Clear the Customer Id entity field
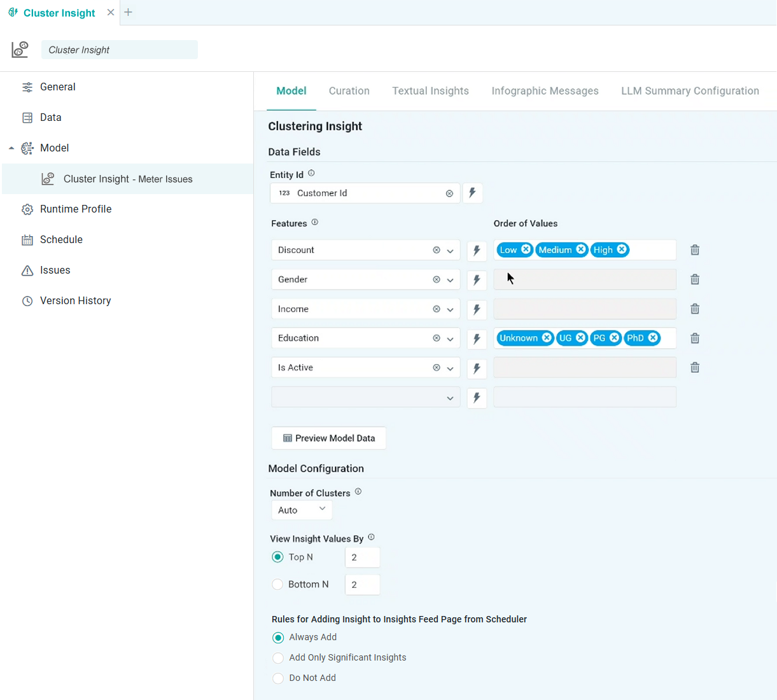This screenshot has width=777, height=700. [x=449, y=193]
